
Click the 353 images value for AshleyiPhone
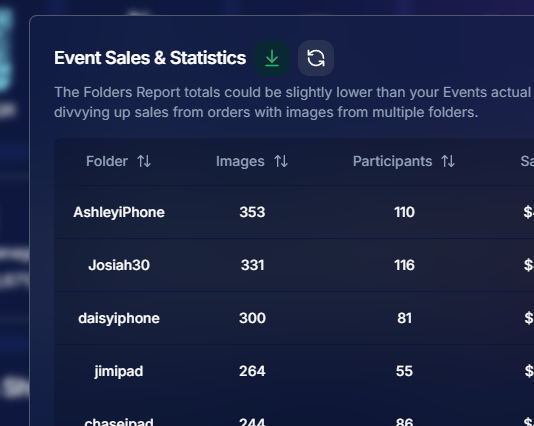point(252,212)
